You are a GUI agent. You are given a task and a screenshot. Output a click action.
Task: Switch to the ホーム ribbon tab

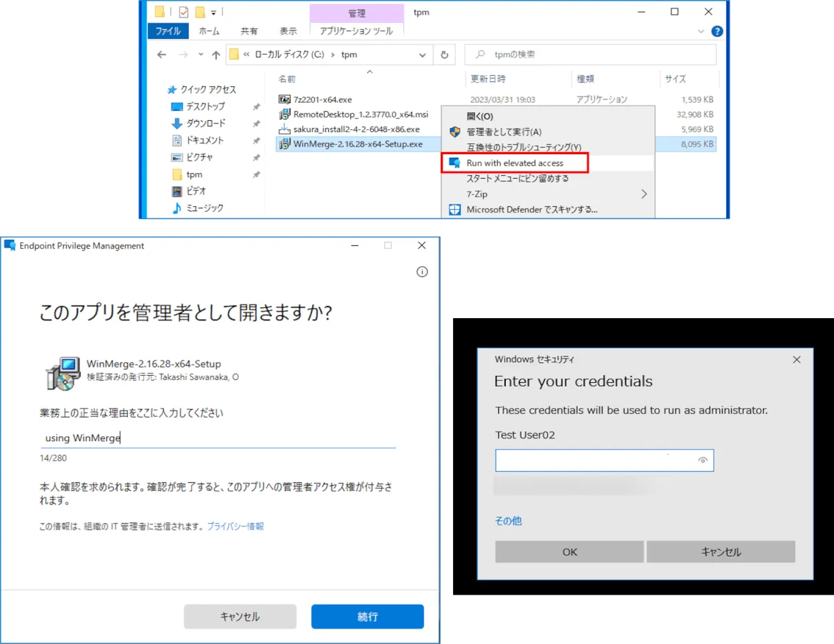click(209, 31)
